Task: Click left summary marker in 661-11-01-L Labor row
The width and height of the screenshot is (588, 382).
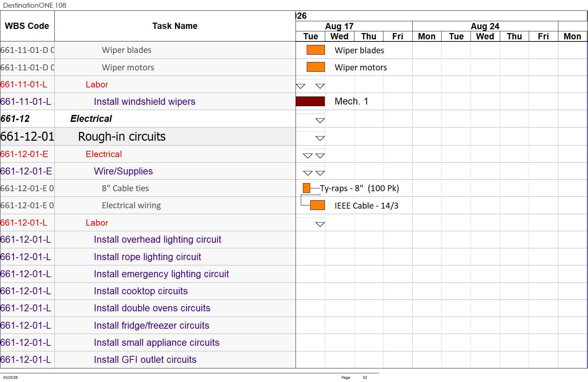Action: (x=300, y=86)
